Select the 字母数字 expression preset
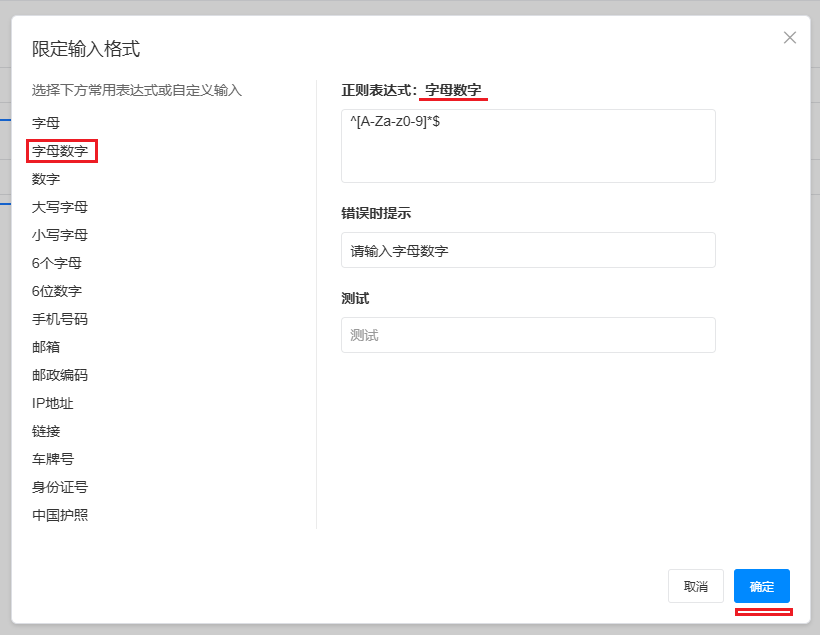The width and height of the screenshot is (820, 635). (x=60, y=151)
